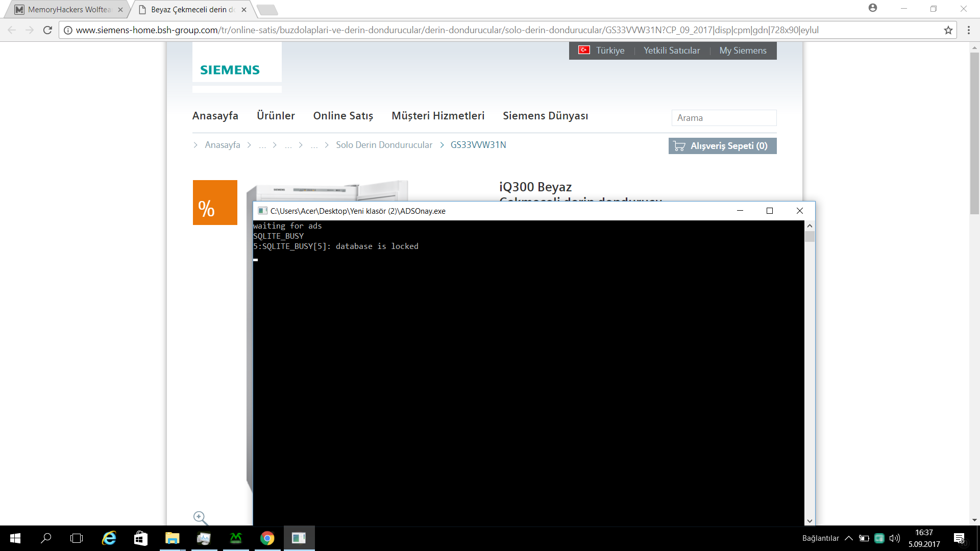Screen dimensions: 980x551
Task: Select the Beyaz Çekmeceli derin tab
Action: point(192,10)
